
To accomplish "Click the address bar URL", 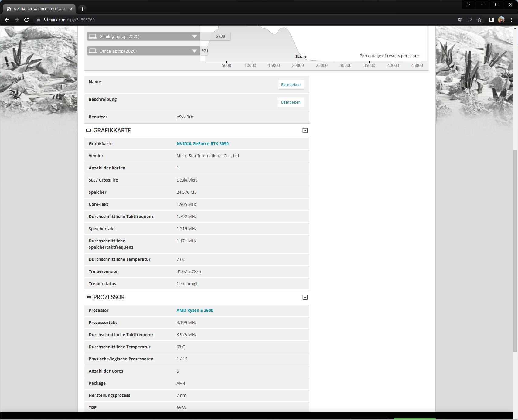I will coord(69,20).
